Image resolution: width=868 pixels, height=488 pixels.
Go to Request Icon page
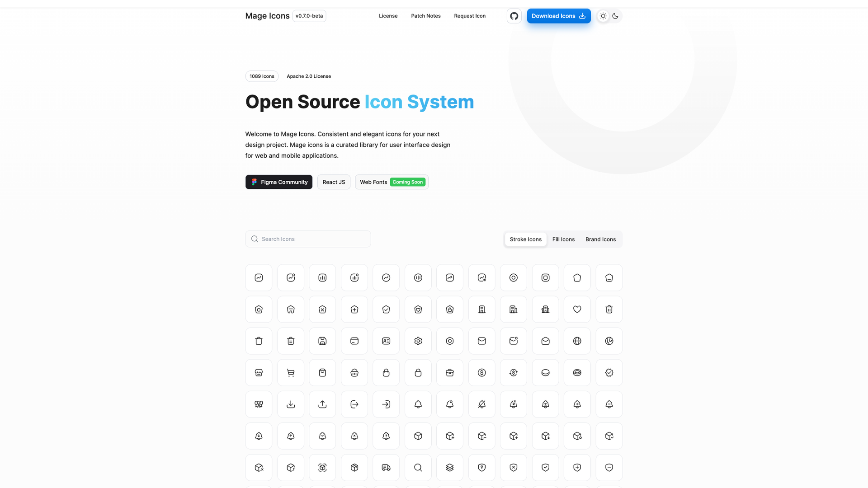[469, 16]
